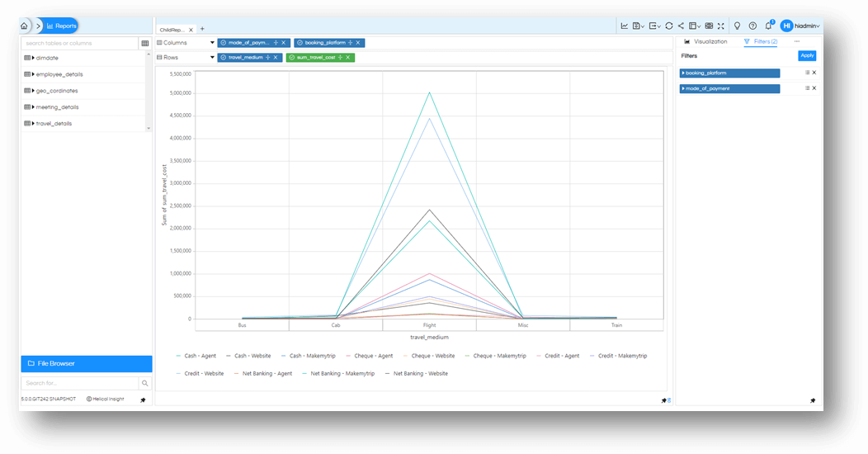Toggle the sum_travel_cost field check

coord(292,58)
